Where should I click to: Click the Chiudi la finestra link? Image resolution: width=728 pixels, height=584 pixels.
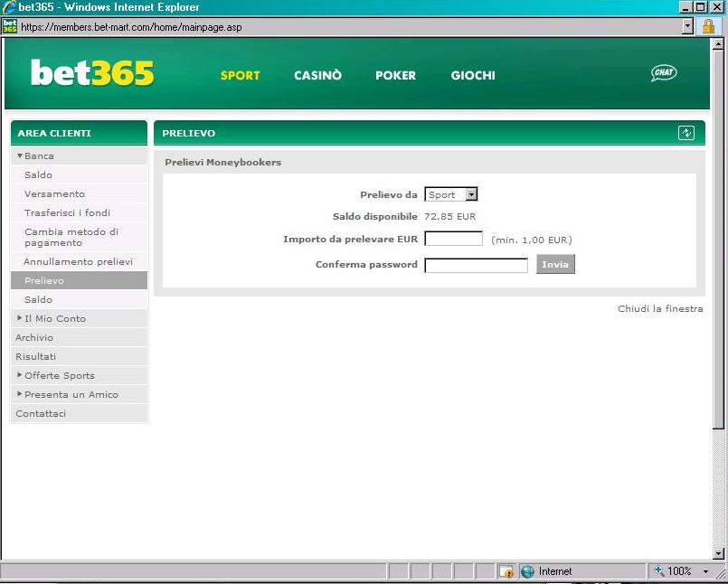pos(660,308)
